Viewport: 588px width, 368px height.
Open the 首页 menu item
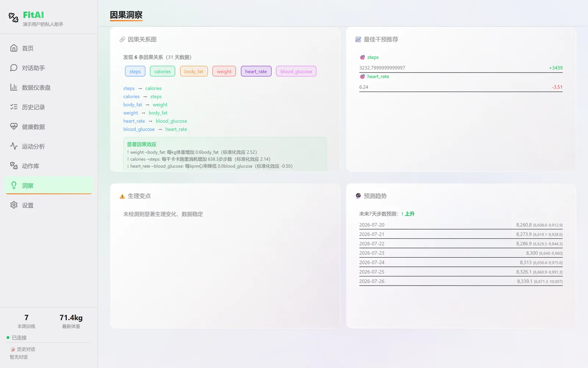(x=49, y=48)
